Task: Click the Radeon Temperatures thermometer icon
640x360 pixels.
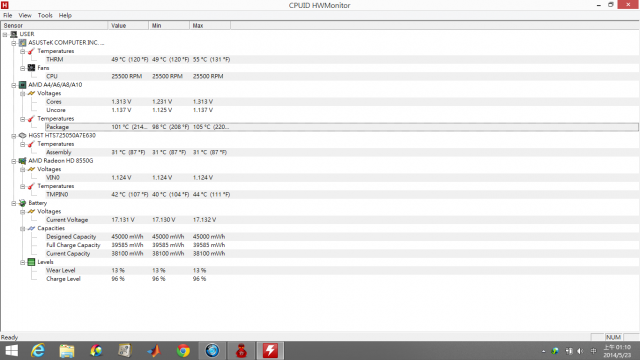Action: [x=31, y=187]
